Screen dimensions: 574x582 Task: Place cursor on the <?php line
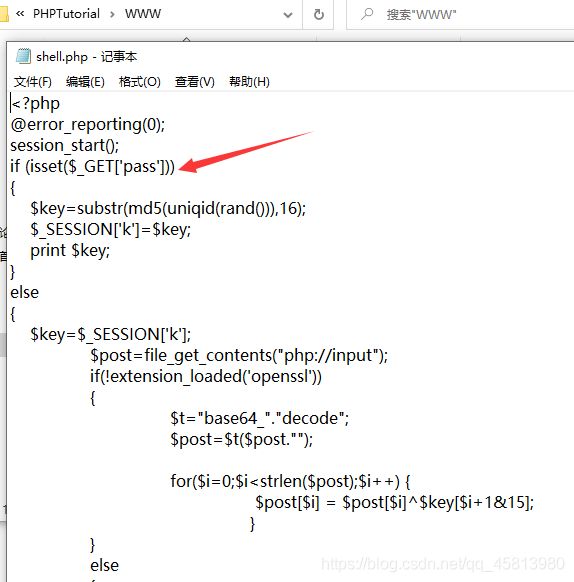point(35,104)
